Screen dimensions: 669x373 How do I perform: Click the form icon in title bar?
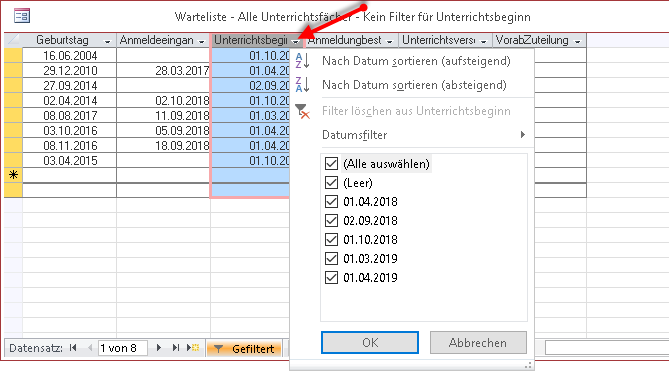[x=22, y=16]
